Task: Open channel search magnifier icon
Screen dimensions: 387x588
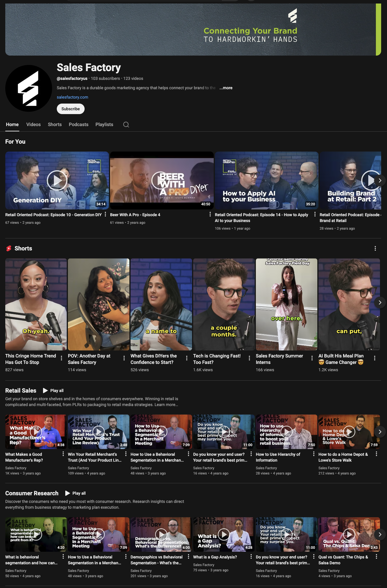Action: point(126,125)
